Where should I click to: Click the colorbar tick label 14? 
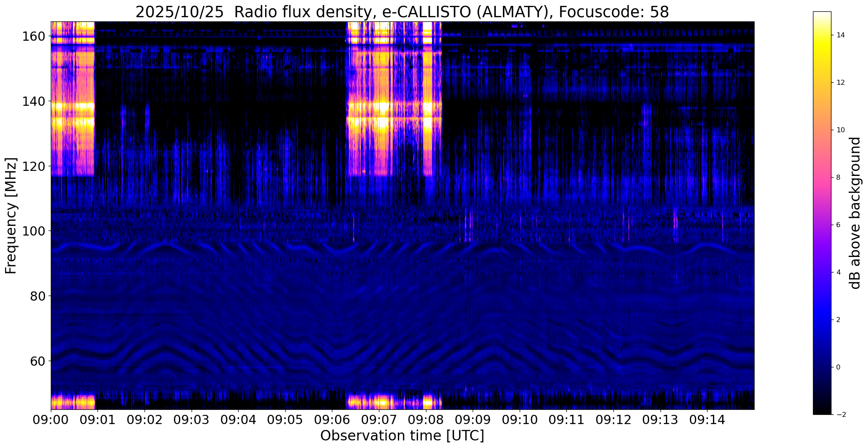pos(840,35)
